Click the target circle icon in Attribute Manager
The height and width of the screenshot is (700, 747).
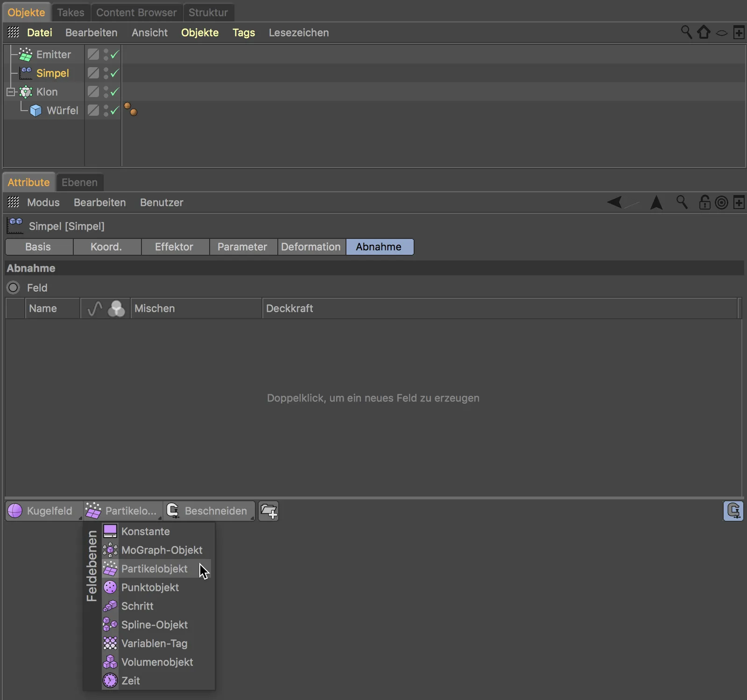(x=722, y=203)
